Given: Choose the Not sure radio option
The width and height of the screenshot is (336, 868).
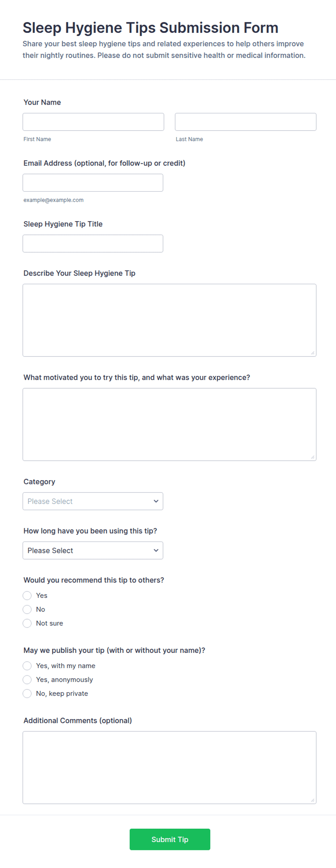Looking at the screenshot, I should 27,623.
